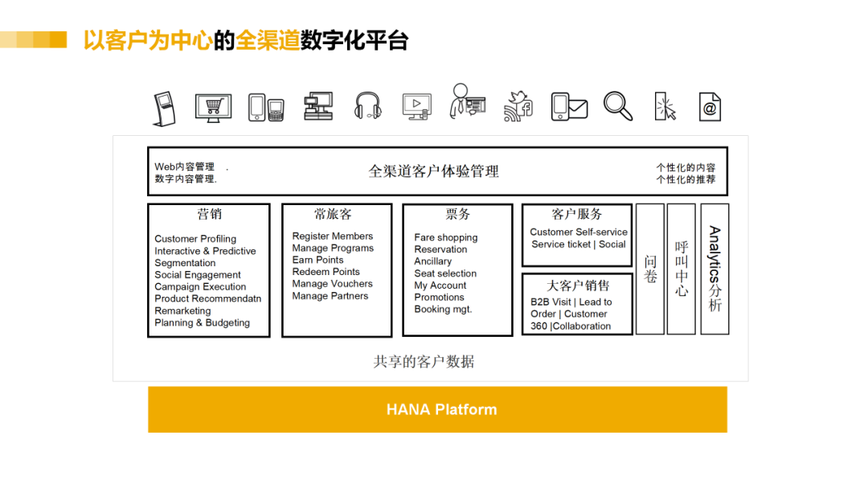
Task: Select My Account line
Action: (440, 286)
